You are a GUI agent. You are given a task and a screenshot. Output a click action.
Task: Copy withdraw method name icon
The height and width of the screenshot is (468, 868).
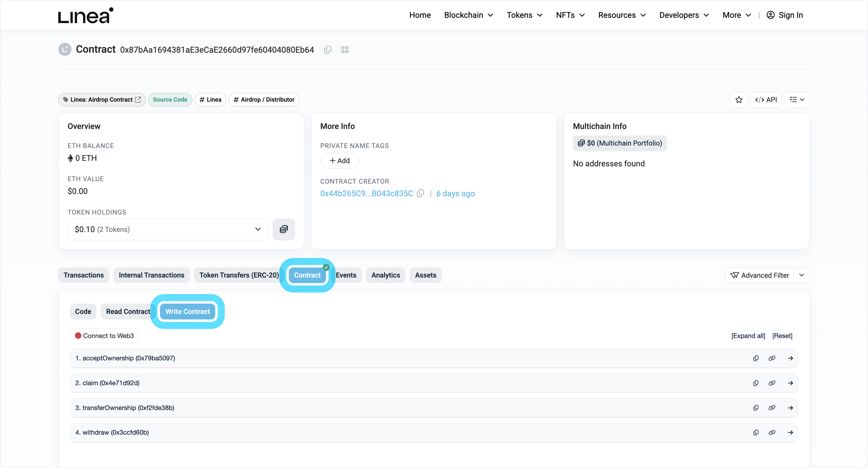click(756, 433)
